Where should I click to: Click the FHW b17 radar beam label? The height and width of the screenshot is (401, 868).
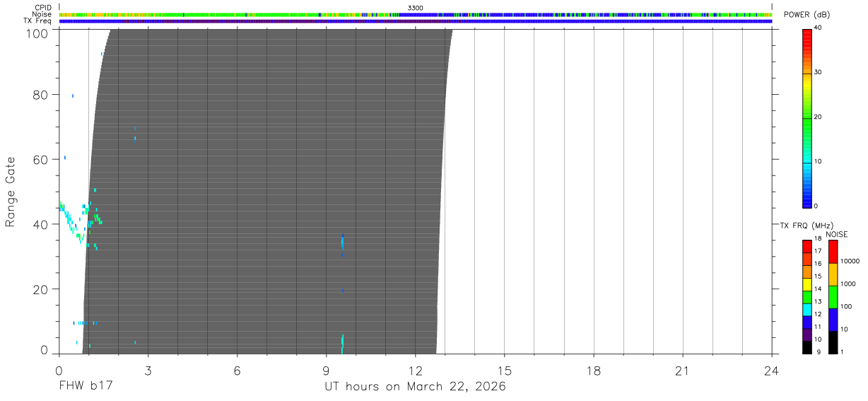pyautogui.click(x=86, y=387)
